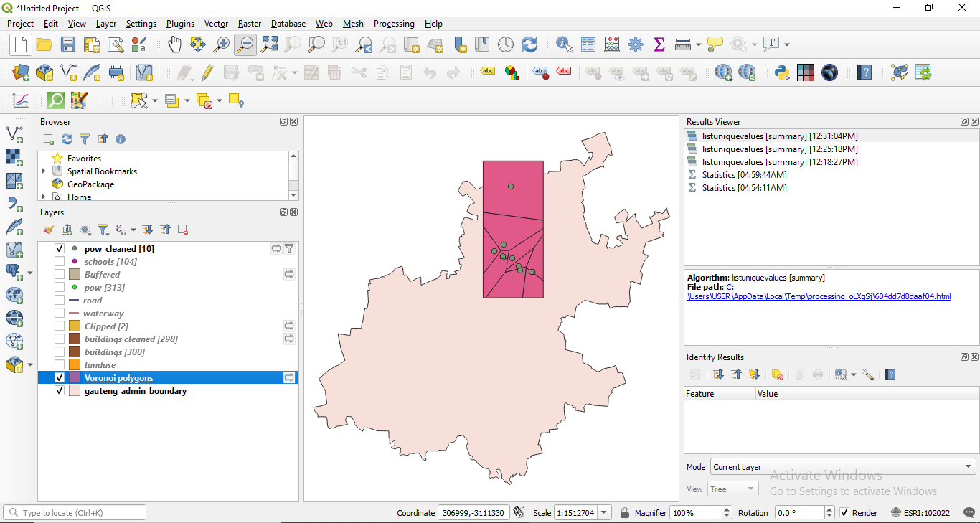Show the landuse layer
This screenshot has height=523, width=980.
point(60,365)
